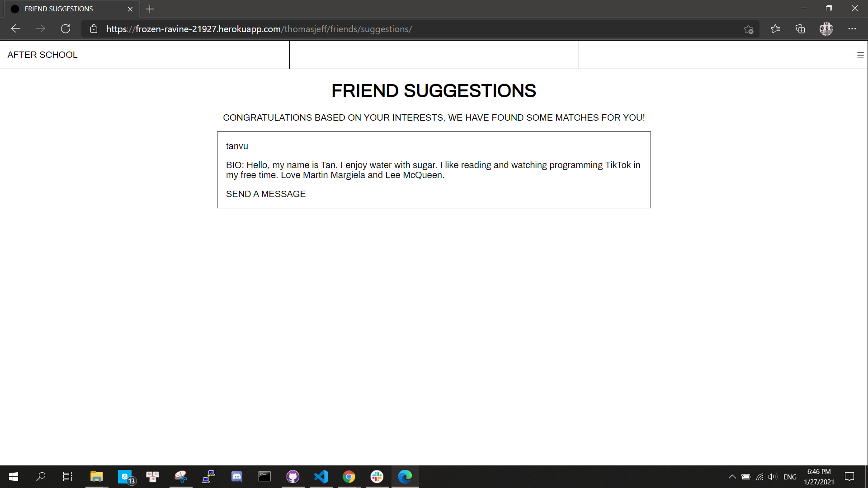Select the FRIEND SUGGESTIONS browser tab
This screenshot has width=868, height=488.
pos(59,9)
